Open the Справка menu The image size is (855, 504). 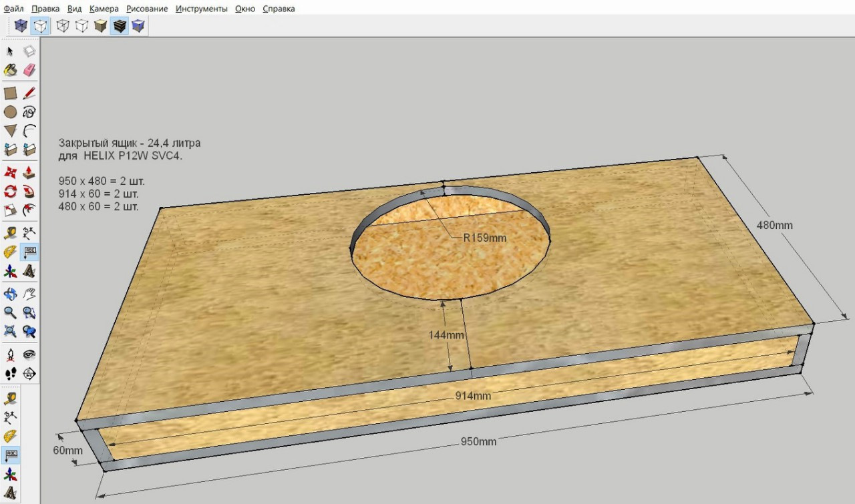click(279, 9)
